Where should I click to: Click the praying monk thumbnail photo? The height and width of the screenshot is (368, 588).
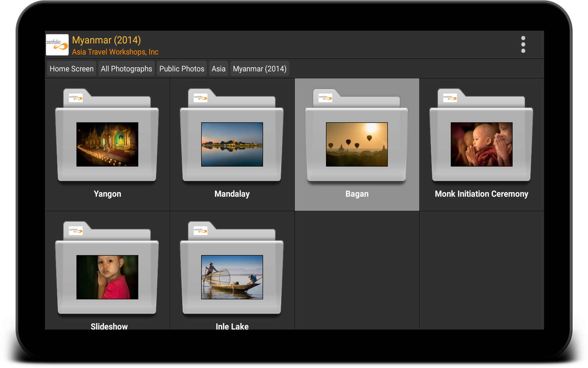pos(481,144)
